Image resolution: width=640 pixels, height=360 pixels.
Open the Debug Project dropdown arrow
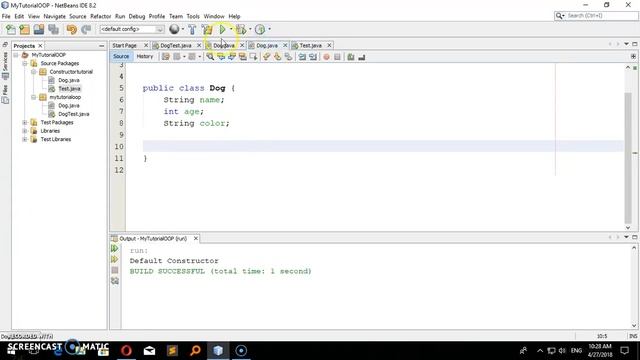pyautogui.click(x=250, y=29)
